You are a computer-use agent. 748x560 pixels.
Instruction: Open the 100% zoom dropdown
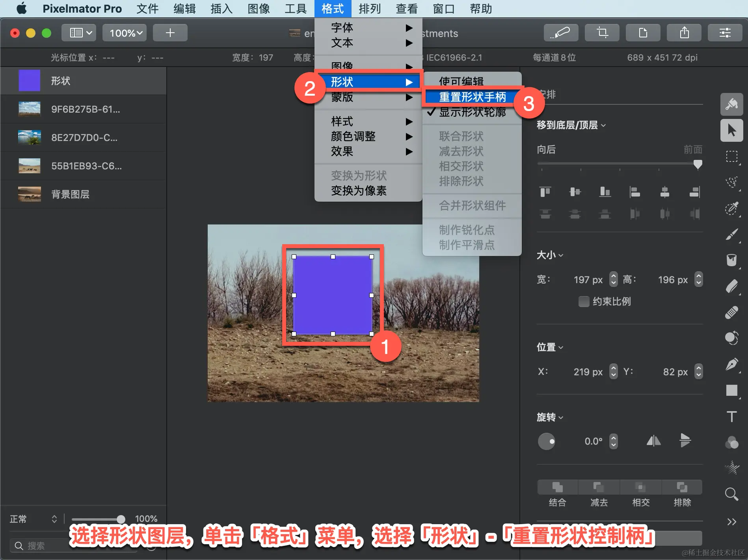pyautogui.click(x=125, y=33)
